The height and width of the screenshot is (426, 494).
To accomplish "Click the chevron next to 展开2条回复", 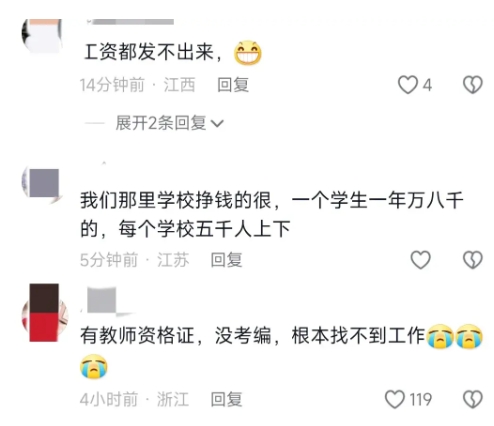I will [x=217, y=124].
